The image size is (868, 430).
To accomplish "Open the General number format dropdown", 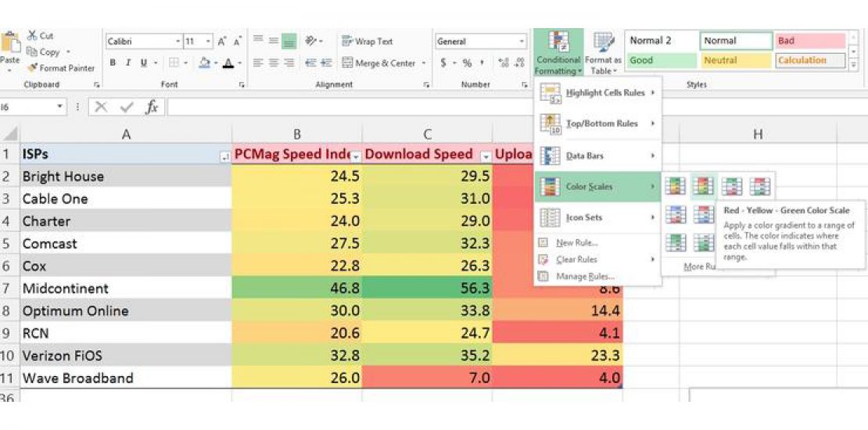I will tap(522, 41).
